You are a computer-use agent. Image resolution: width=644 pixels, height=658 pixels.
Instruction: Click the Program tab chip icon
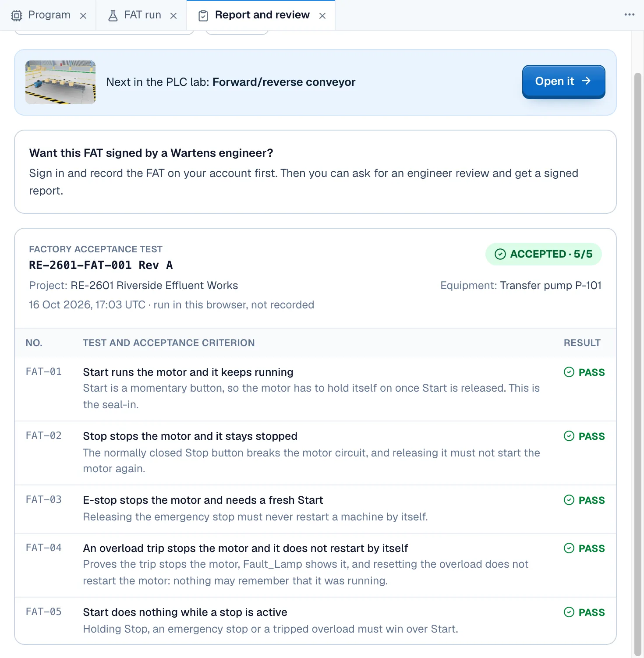tap(17, 16)
